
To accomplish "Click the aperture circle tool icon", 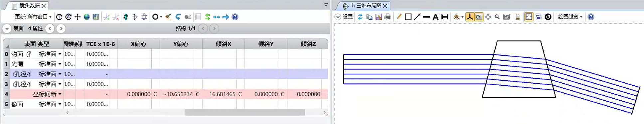I will [155, 17].
